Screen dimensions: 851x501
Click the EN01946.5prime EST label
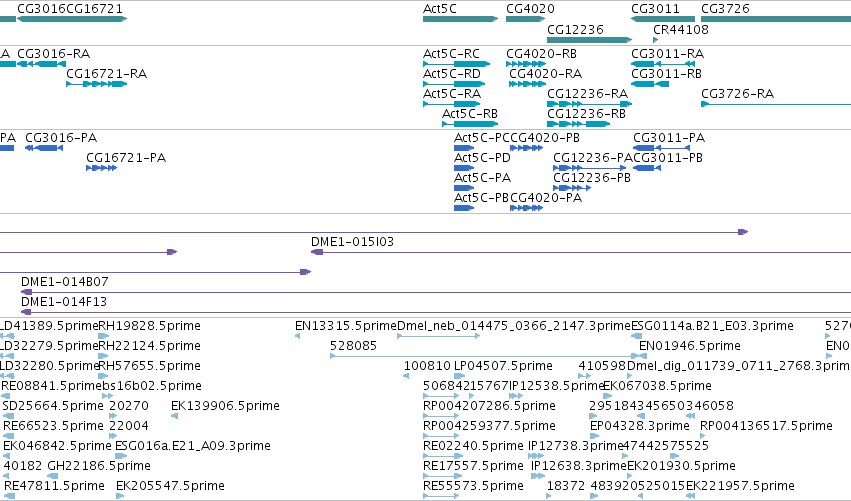(689, 346)
